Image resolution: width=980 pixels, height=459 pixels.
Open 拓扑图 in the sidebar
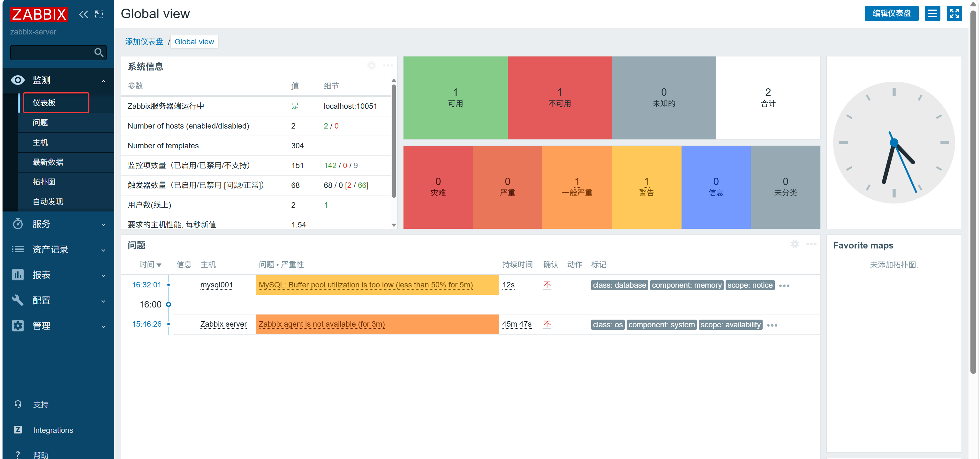[x=66, y=182]
